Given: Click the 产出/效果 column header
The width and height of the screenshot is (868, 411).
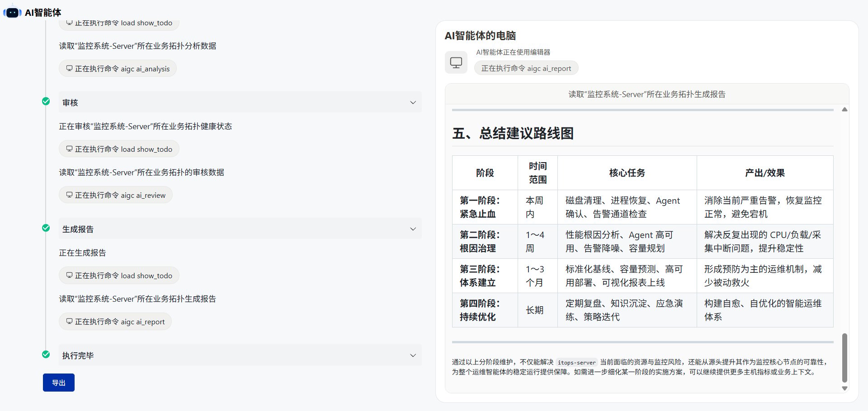Looking at the screenshot, I should (x=765, y=173).
